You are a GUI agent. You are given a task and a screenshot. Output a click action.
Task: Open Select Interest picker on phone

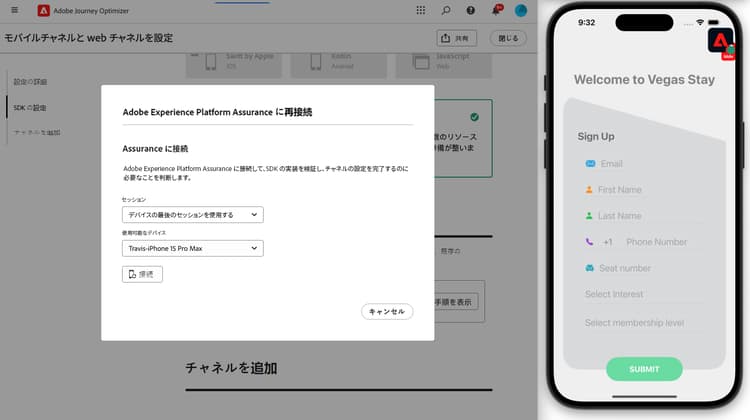643,294
